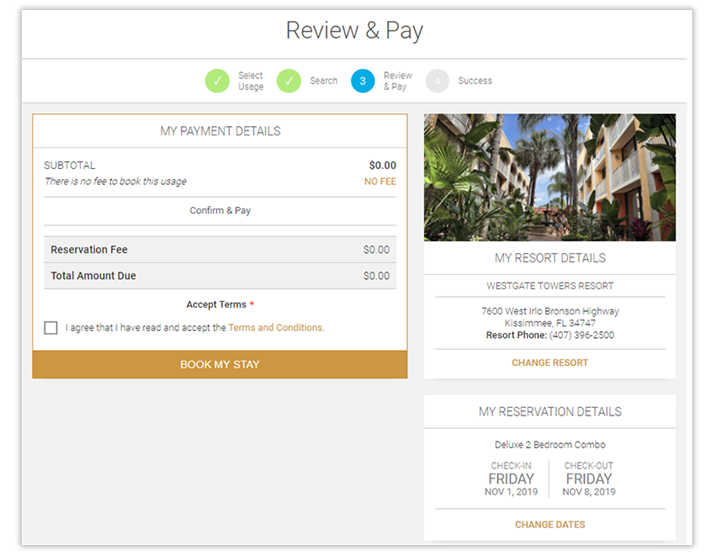Click the Accept Terms heading
714x555 pixels.
pyautogui.click(x=216, y=304)
